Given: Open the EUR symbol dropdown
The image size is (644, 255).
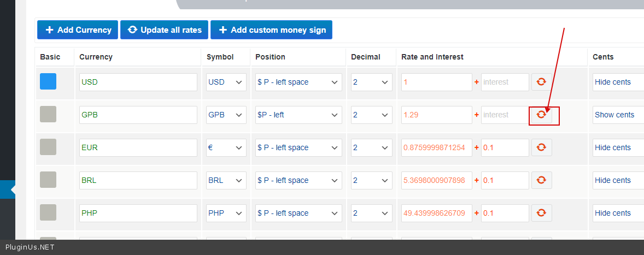Looking at the screenshot, I should click(x=225, y=147).
